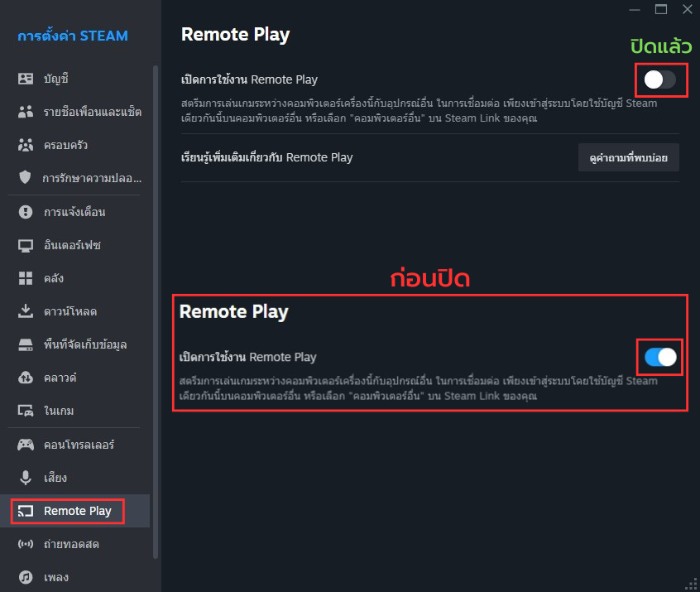Viewport: 700px width, 592px height.
Task: Click the music note icon
Action: coord(26,577)
